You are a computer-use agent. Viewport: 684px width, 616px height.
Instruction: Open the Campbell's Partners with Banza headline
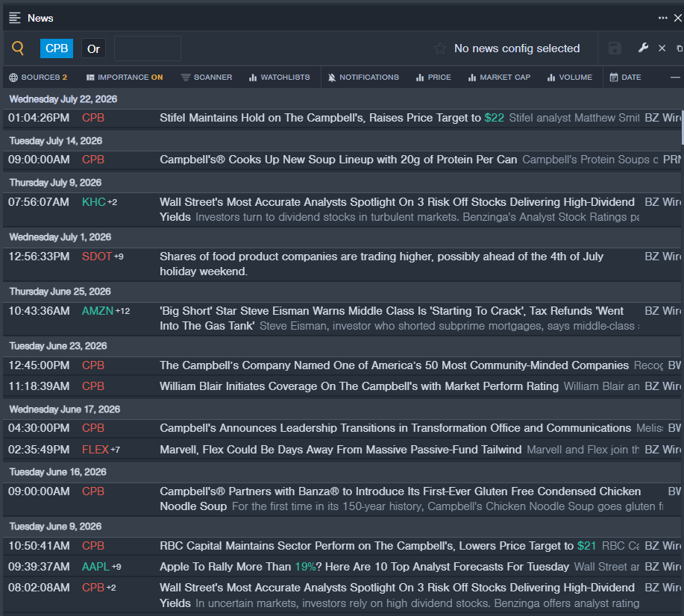pyautogui.click(x=400, y=499)
